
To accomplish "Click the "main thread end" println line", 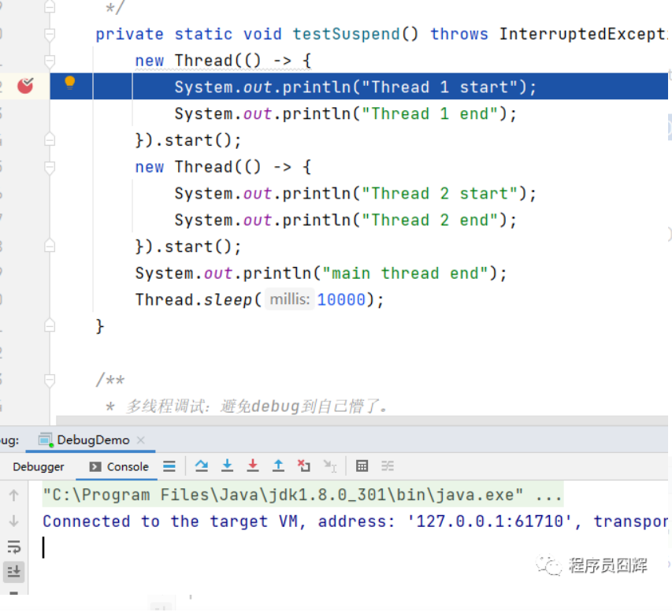I will [x=321, y=273].
